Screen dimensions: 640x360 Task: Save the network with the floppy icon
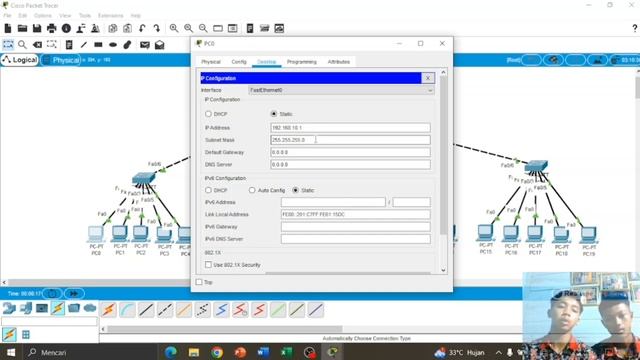point(37,28)
